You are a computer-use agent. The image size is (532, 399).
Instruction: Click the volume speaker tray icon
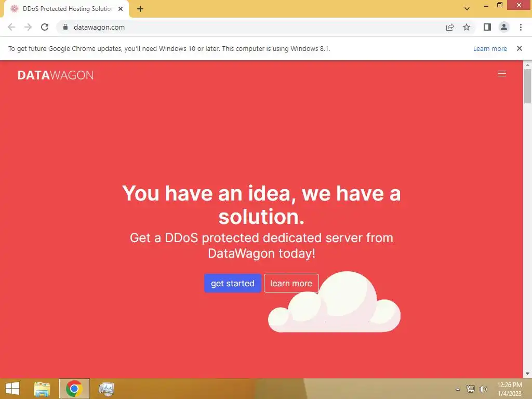point(483,389)
